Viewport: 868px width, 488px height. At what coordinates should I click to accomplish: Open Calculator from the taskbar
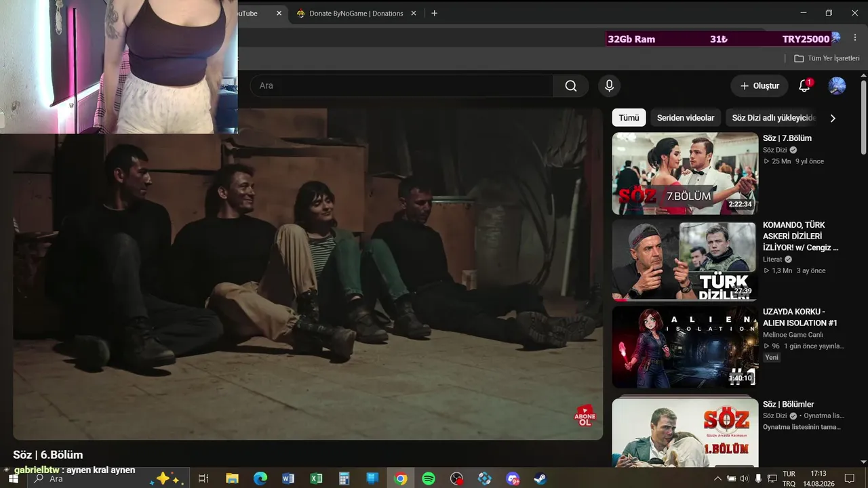[x=344, y=479]
